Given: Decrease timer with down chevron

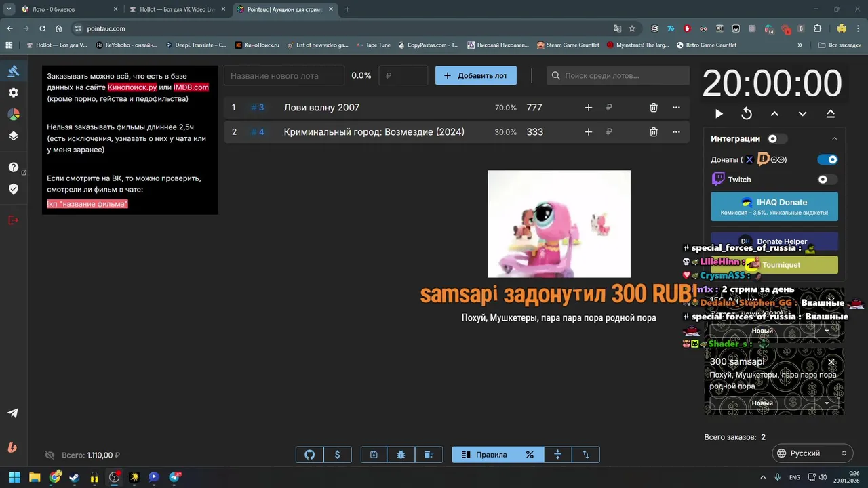Looking at the screenshot, I should coord(802,114).
